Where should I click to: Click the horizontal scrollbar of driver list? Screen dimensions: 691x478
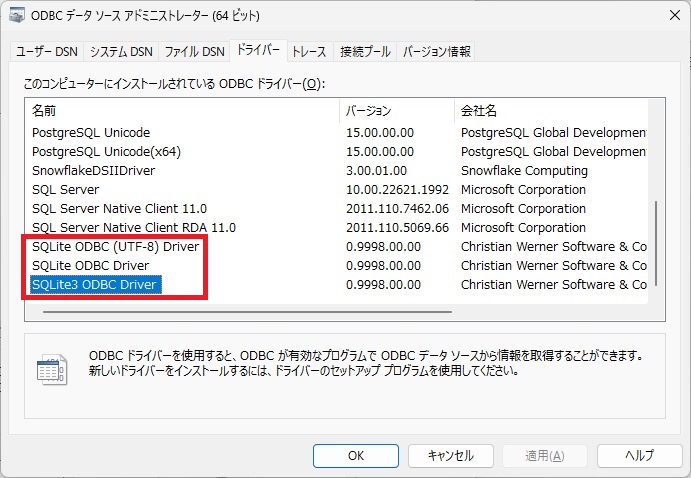click(x=247, y=312)
